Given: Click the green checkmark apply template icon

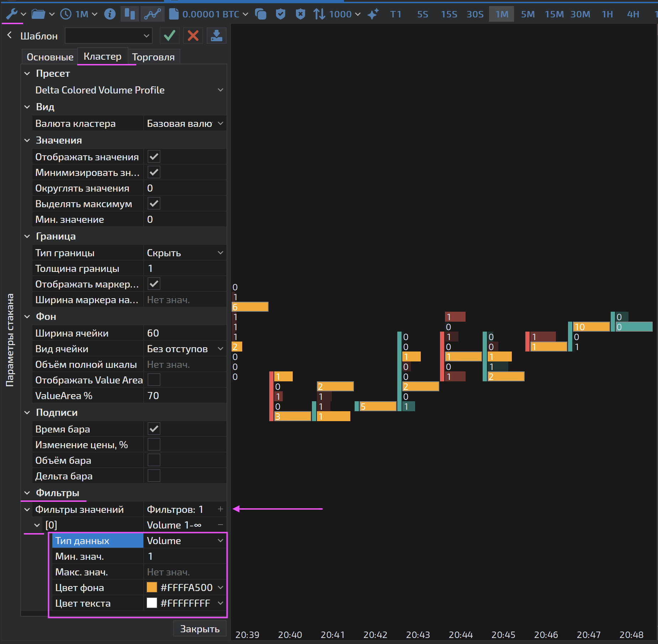Looking at the screenshot, I should coord(169,36).
